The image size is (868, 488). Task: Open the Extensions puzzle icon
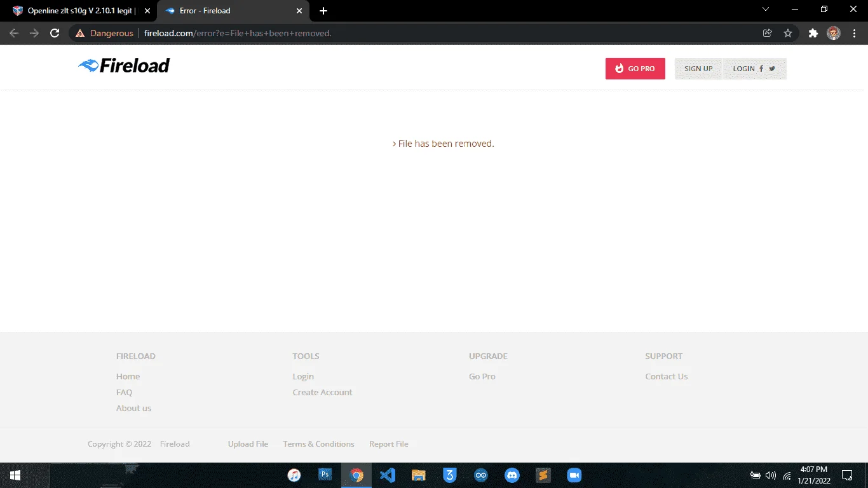(813, 33)
